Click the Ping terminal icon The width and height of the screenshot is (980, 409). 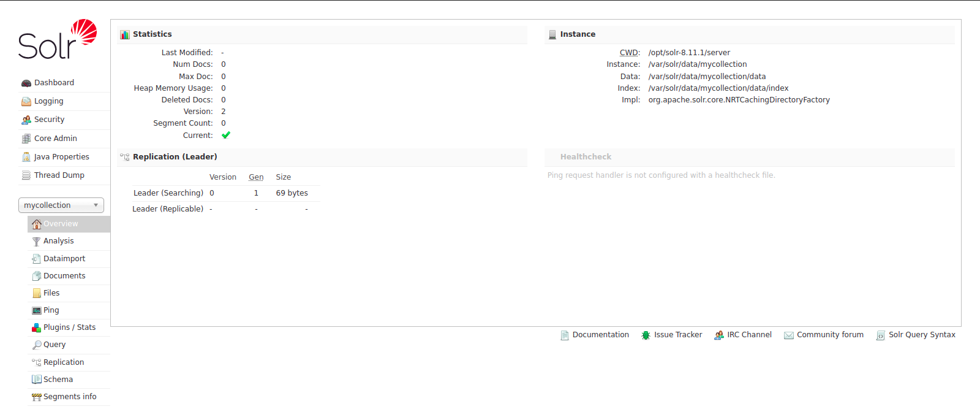coord(37,310)
